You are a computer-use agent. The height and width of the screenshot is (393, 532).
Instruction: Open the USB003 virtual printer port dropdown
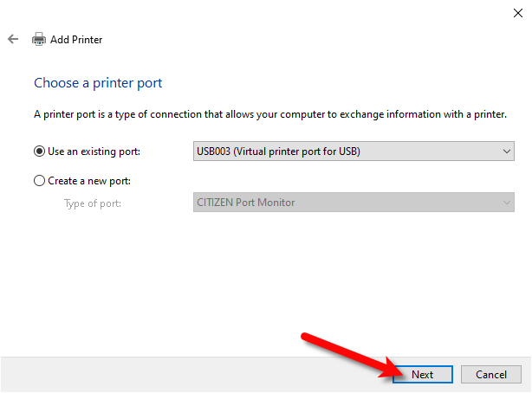tap(354, 151)
